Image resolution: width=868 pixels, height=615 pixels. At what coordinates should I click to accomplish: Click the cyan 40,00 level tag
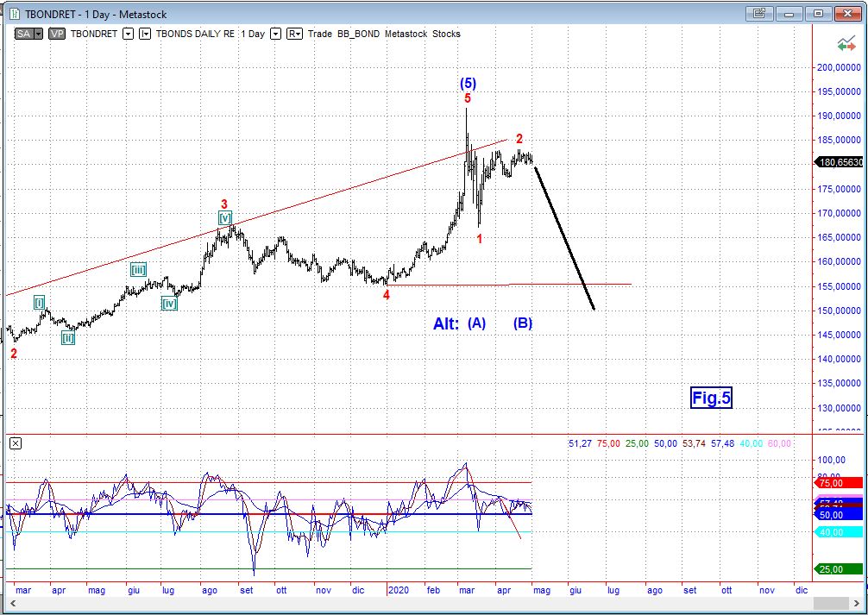click(x=840, y=532)
